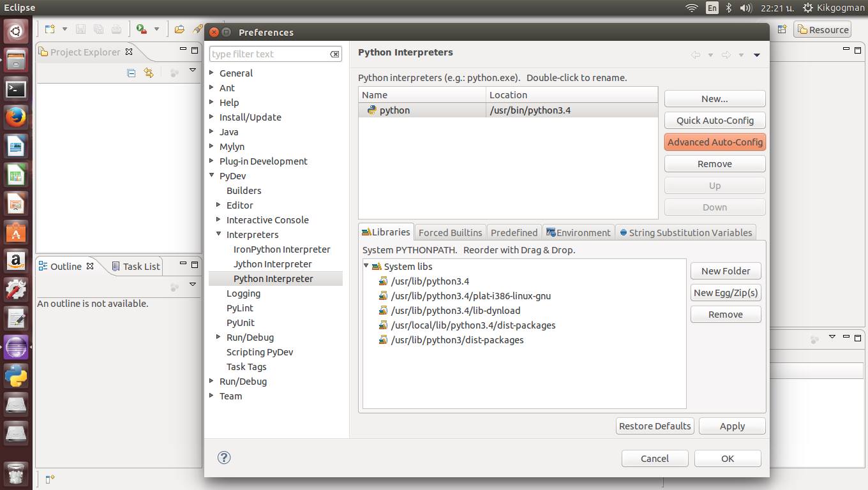Click the forward arrow in Preferences header
868x490 pixels.
coord(726,55)
